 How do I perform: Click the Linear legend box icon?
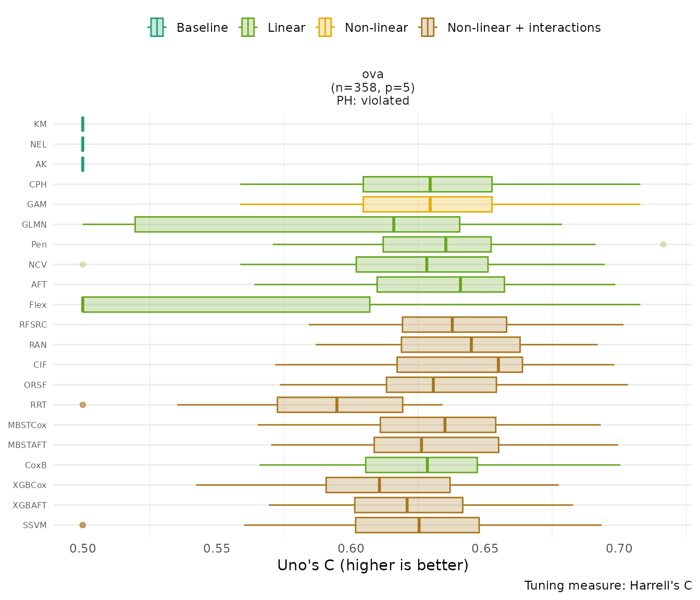point(247,28)
